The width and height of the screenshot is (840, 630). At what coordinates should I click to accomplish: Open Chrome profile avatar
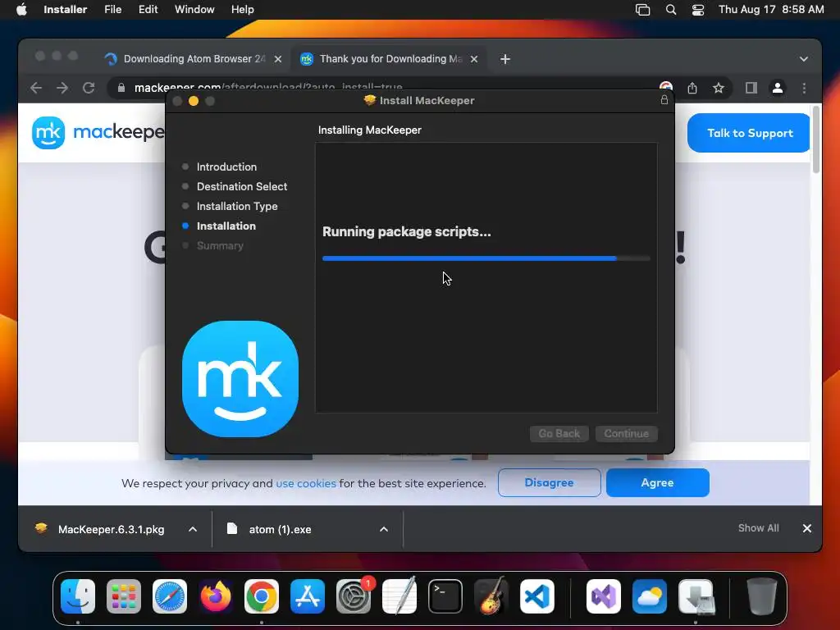[x=778, y=87]
